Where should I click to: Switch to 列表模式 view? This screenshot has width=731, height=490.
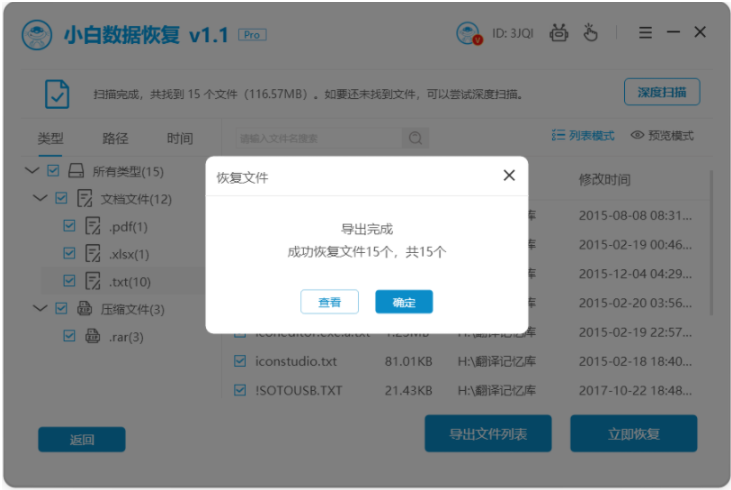click(583, 136)
